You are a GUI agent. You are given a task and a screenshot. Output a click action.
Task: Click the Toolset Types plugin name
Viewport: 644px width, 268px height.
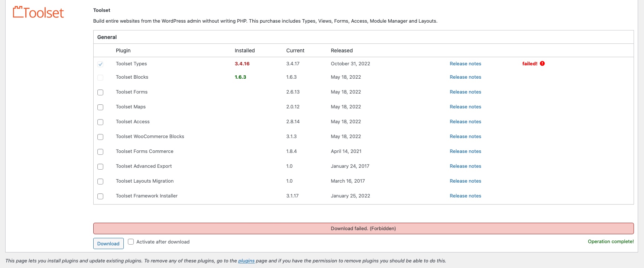(x=131, y=64)
